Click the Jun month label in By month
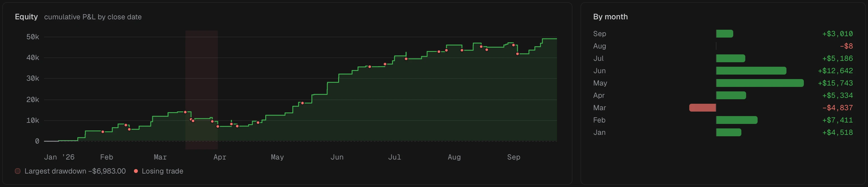This screenshot has width=868, height=187. pyautogui.click(x=599, y=71)
